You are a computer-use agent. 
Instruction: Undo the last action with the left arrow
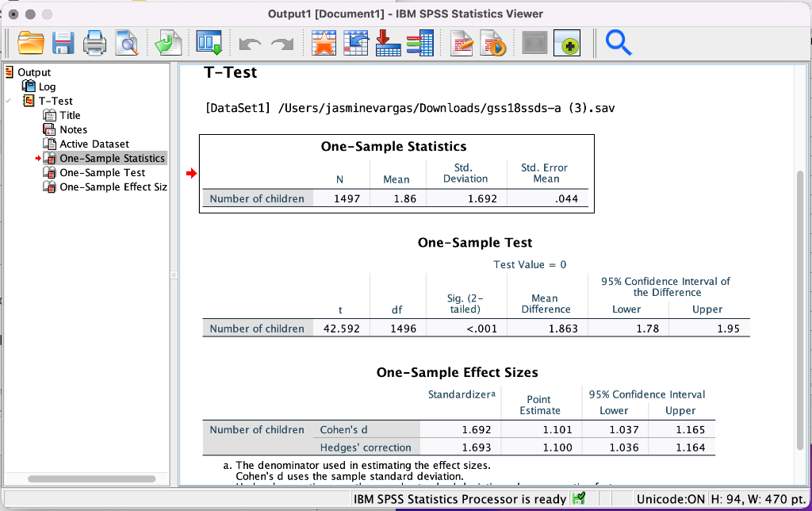[x=250, y=44]
